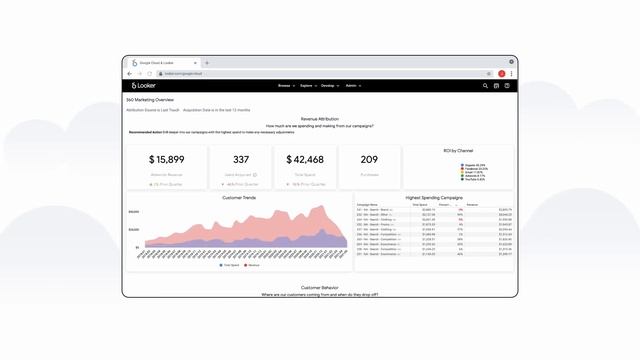Expand the Explore dropdown arrow
The height and width of the screenshot is (360, 640).
pyautogui.click(x=316, y=86)
